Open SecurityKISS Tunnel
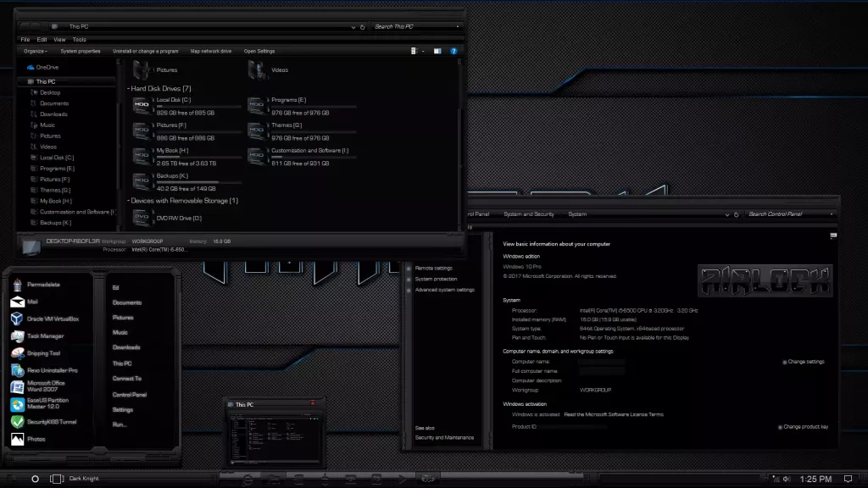This screenshot has width=868, height=488. [x=45, y=420]
